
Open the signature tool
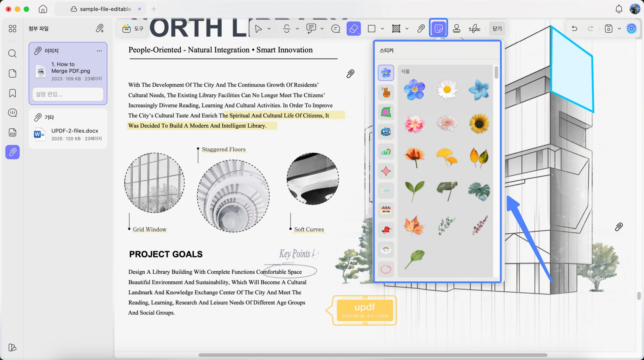[x=474, y=29]
